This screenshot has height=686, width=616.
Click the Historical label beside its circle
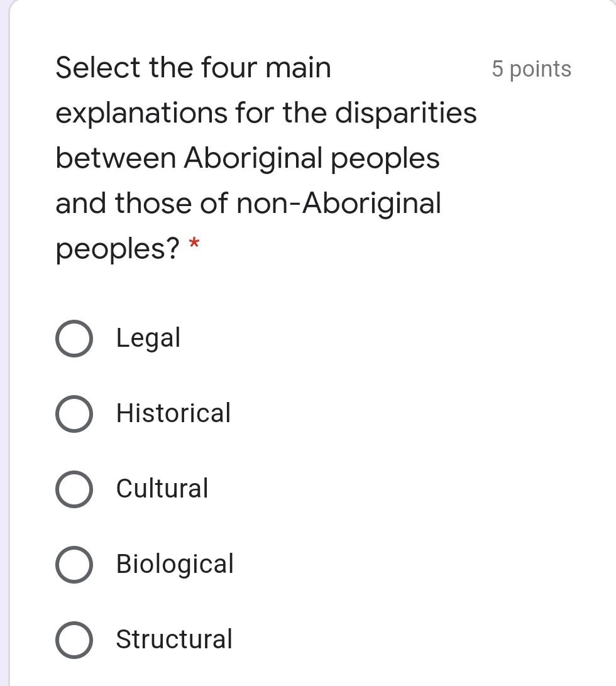(x=173, y=413)
